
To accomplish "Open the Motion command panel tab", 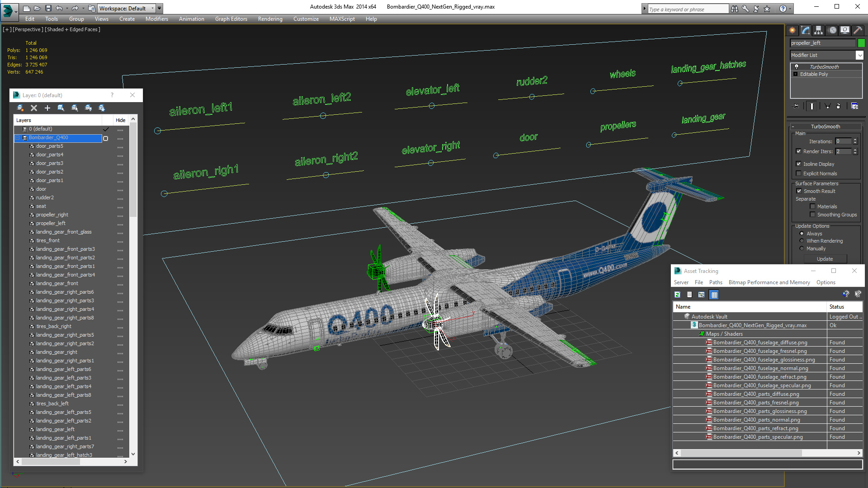I will [832, 30].
